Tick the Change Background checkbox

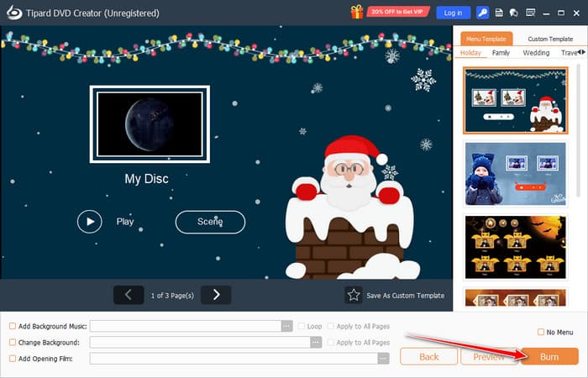[12, 342]
